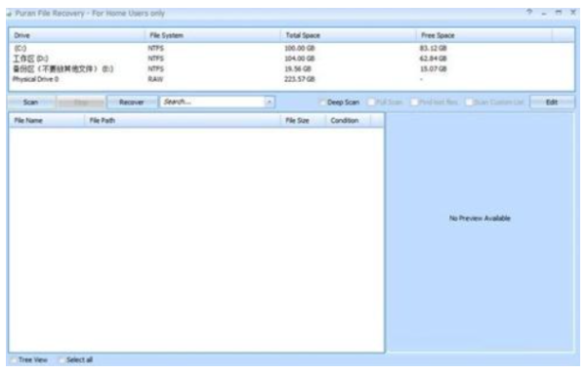
Task: Click the 83.12 GB free space value
Action: point(433,49)
